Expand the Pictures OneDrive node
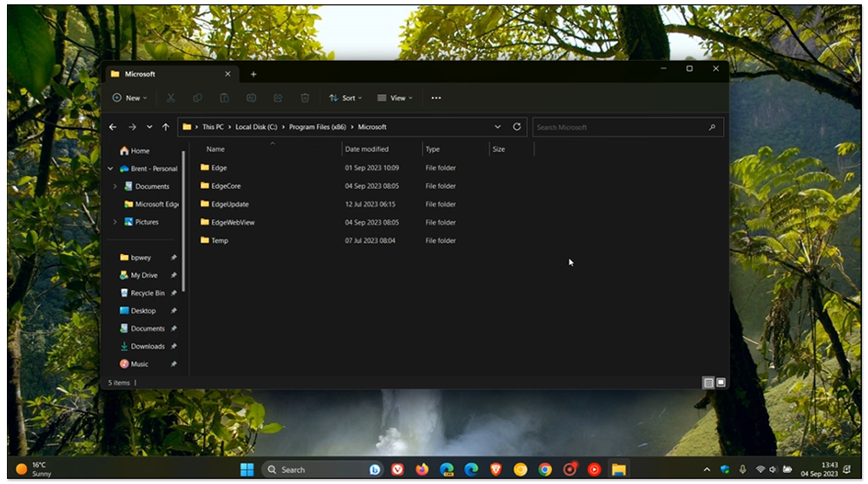868x484 pixels. pos(115,222)
